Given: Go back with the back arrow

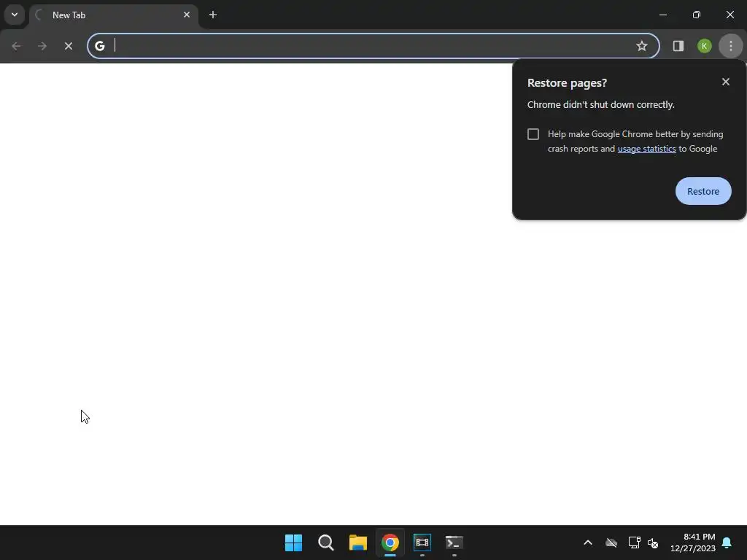Looking at the screenshot, I should point(16,46).
